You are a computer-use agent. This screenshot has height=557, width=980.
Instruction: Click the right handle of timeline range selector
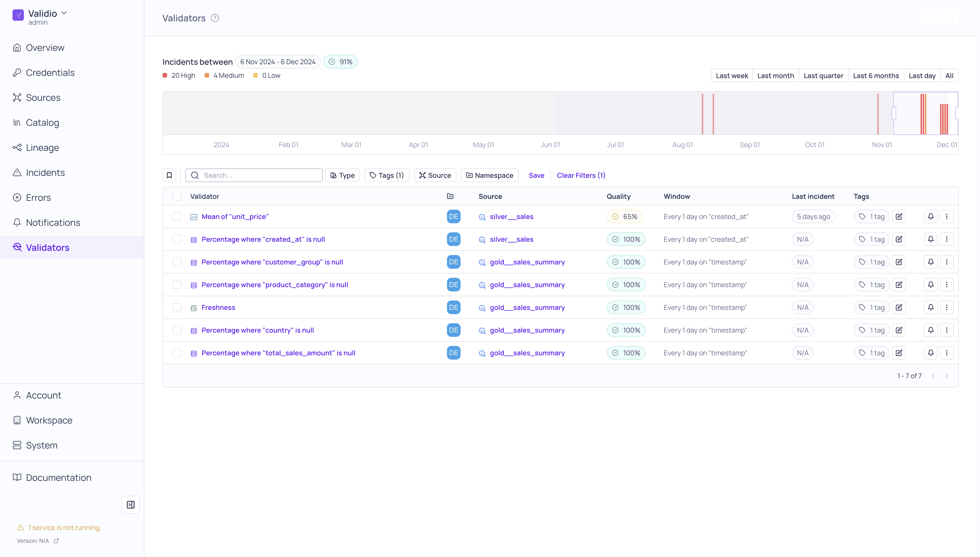tap(957, 113)
